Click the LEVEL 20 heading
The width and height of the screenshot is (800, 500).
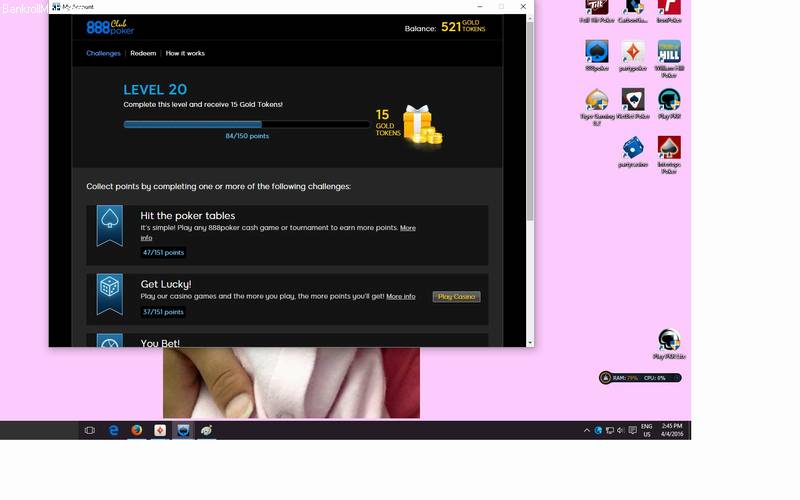(x=155, y=90)
